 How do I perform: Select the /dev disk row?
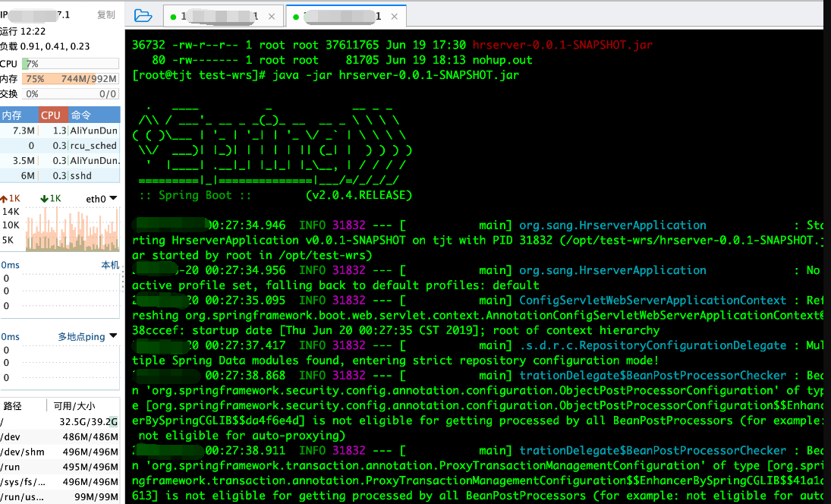point(60,436)
